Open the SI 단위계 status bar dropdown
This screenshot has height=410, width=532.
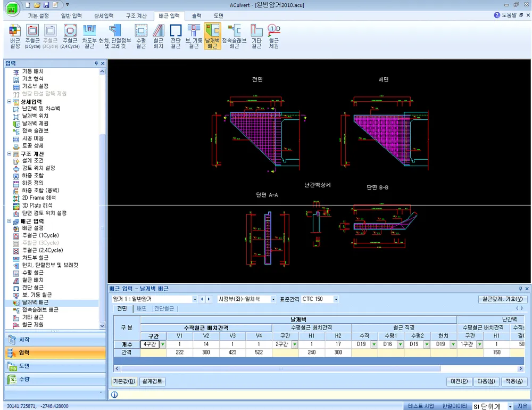coord(510,407)
